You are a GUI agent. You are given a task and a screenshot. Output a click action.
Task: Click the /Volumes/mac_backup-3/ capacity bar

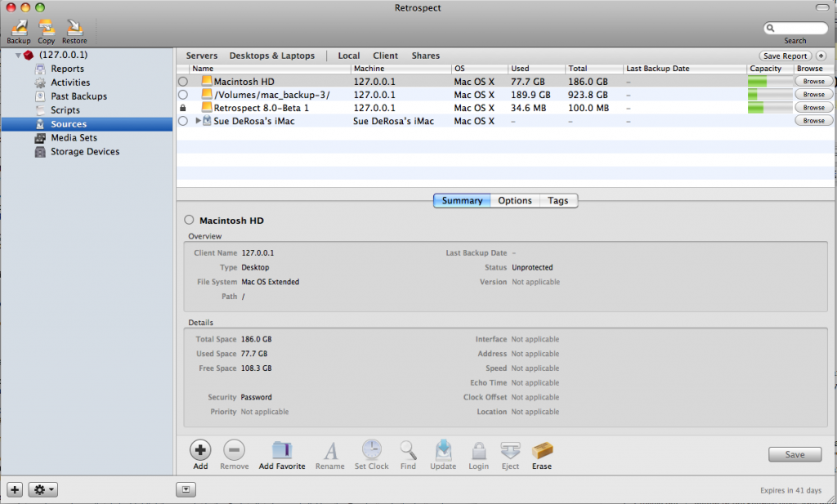(x=770, y=95)
